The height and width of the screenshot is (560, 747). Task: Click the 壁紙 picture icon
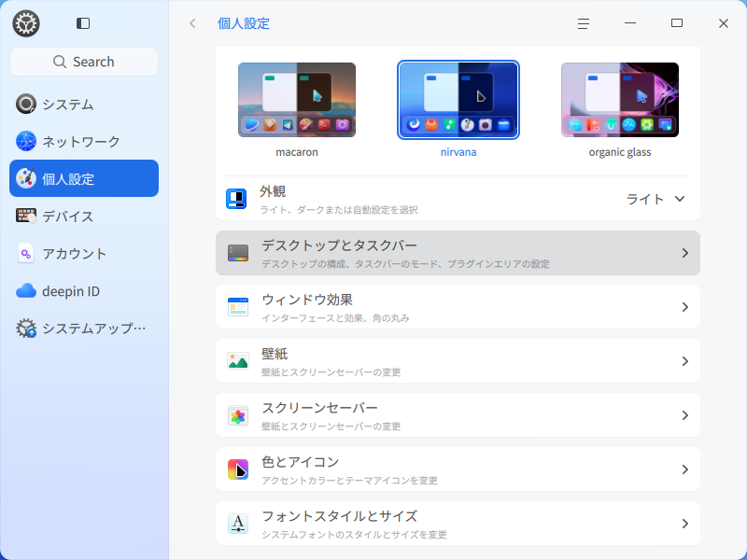pos(238,361)
